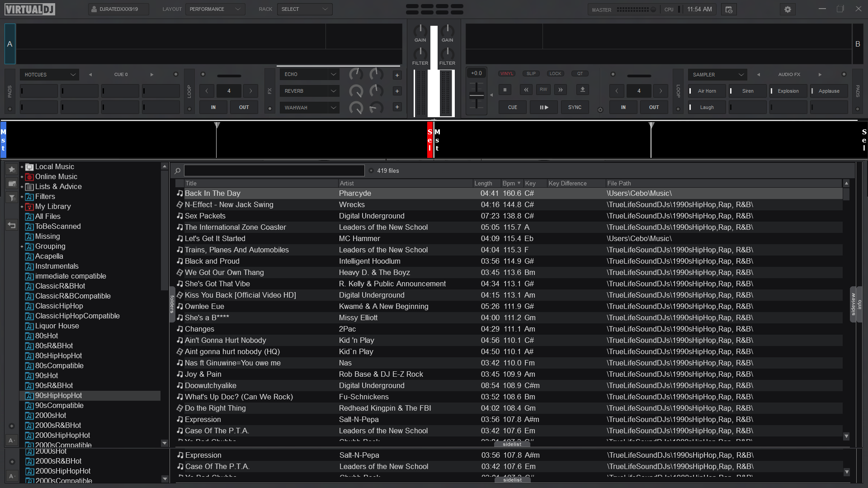Image resolution: width=868 pixels, height=488 pixels.
Task: Expand the Local Music folder
Action: (22, 167)
